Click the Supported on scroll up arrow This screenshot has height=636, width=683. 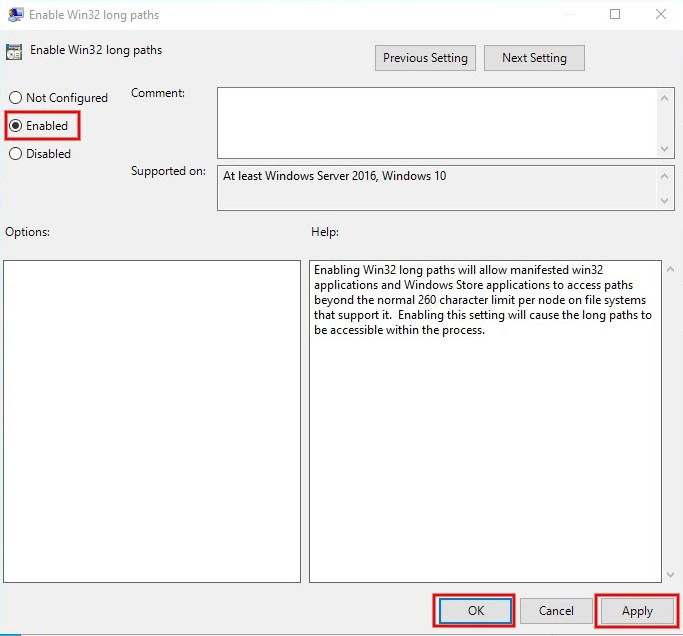pos(664,176)
